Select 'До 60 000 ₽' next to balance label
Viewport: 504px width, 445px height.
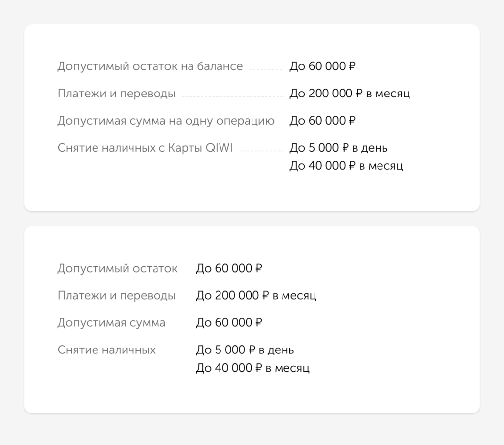(x=323, y=66)
